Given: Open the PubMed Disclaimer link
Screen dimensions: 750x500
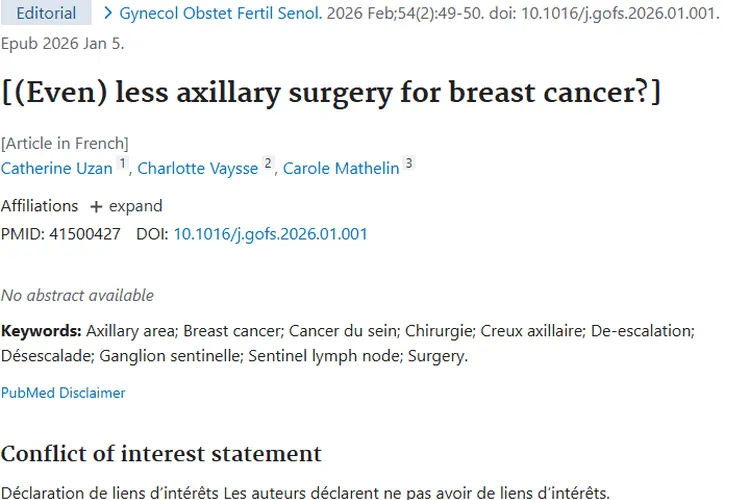Looking at the screenshot, I should 63,393.
